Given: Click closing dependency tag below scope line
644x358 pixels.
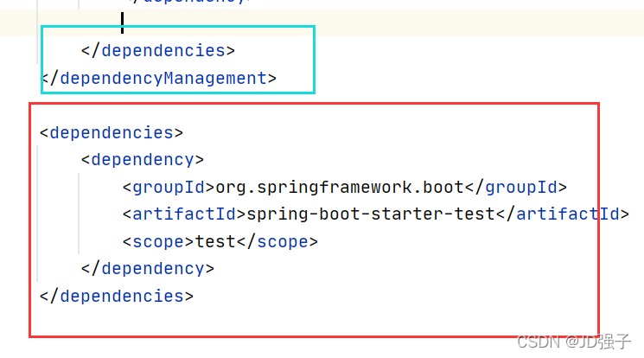Looking at the screenshot, I should coord(147,268).
